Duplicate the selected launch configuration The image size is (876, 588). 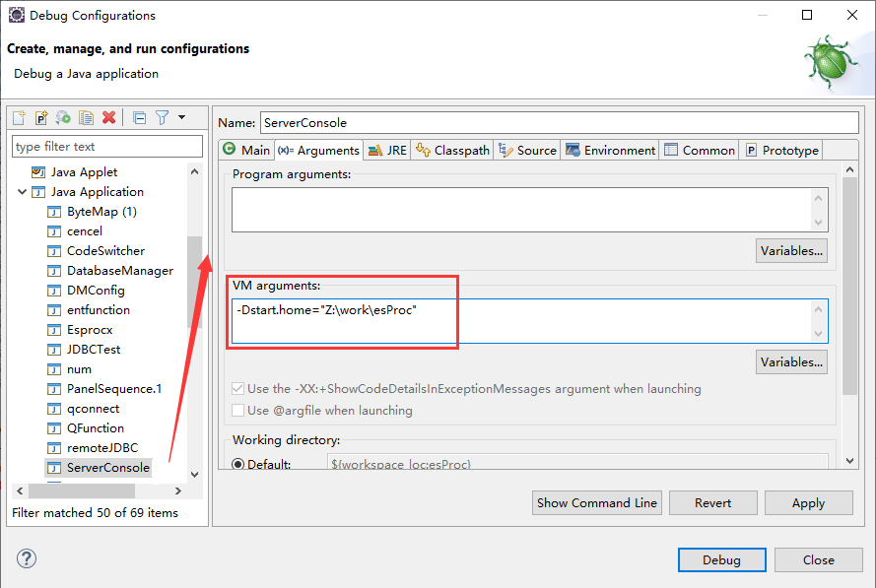87,118
